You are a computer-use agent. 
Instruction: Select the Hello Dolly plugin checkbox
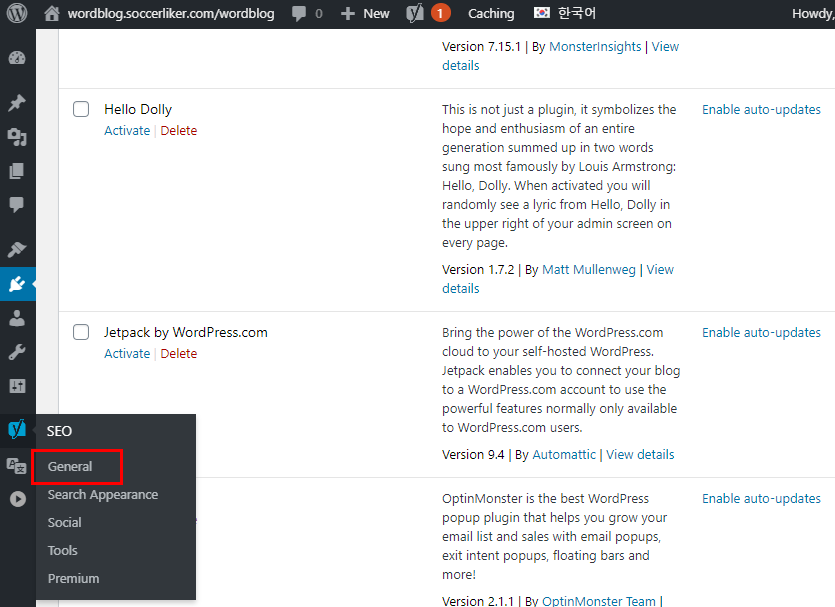[x=81, y=109]
